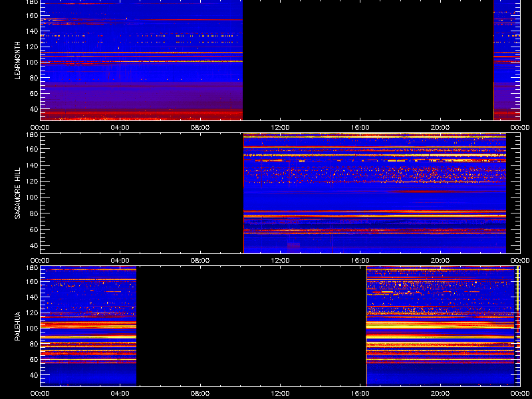Screen dimensions: 532x399
Task: Click the 60 frequency label on Learmonth axis
Action: coord(35,94)
